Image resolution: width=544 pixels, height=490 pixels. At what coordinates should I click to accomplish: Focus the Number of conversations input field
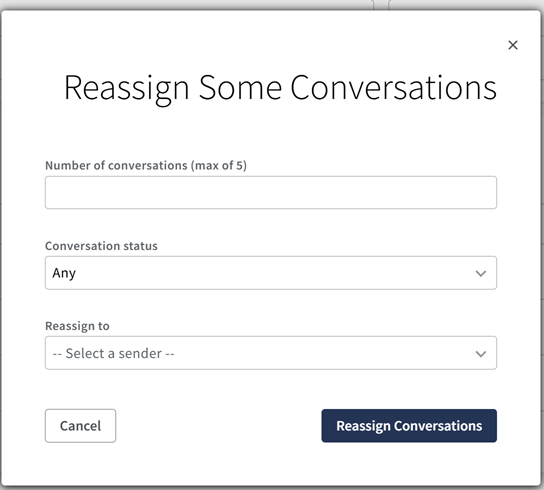pyautogui.click(x=271, y=193)
